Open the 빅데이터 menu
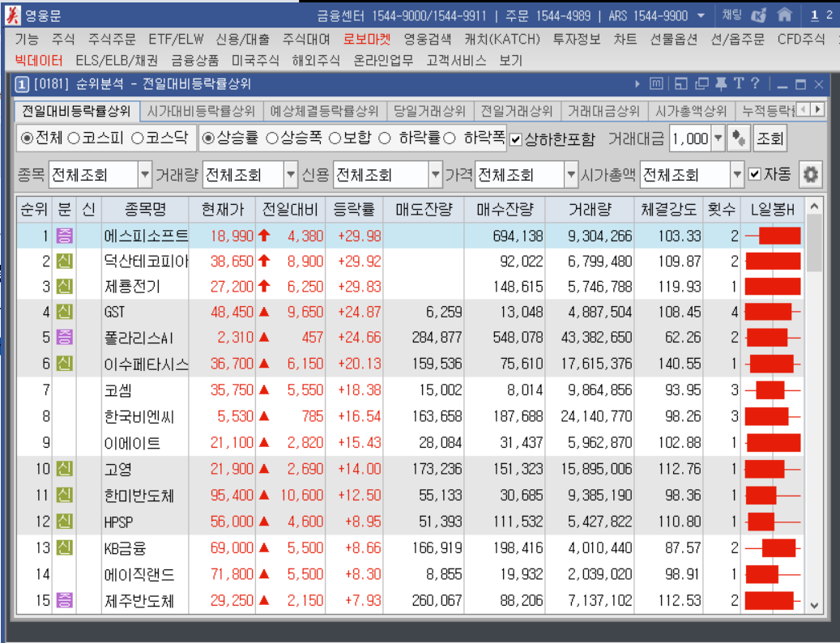The height and width of the screenshot is (643, 840). (39, 61)
